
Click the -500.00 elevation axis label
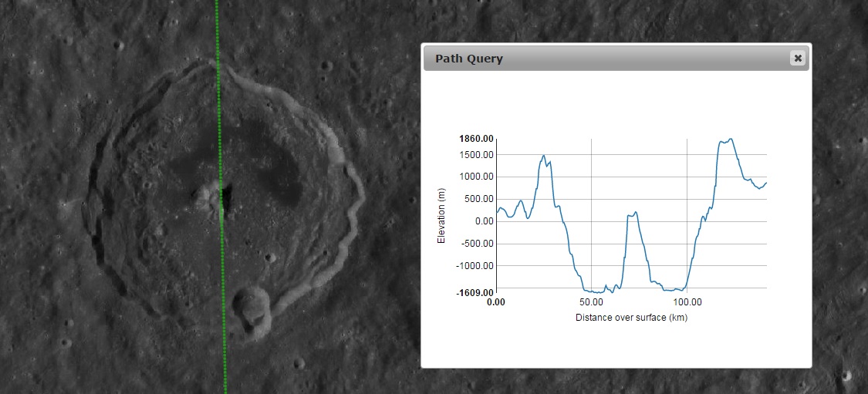click(477, 244)
